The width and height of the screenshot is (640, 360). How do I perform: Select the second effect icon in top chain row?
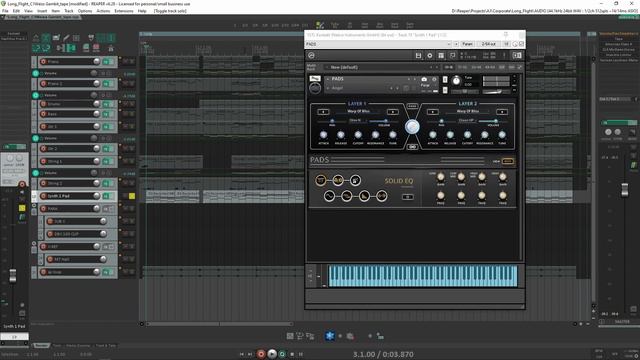coord(338,180)
